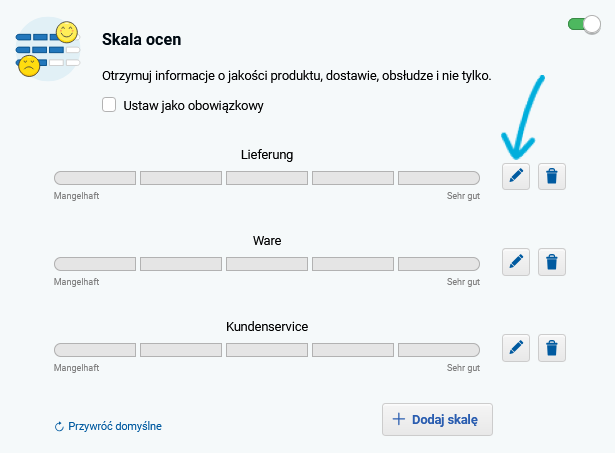The height and width of the screenshot is (453, 615).
Task: Select second segment of Kundenservice rating scale
Action: (x=181, y=350)
